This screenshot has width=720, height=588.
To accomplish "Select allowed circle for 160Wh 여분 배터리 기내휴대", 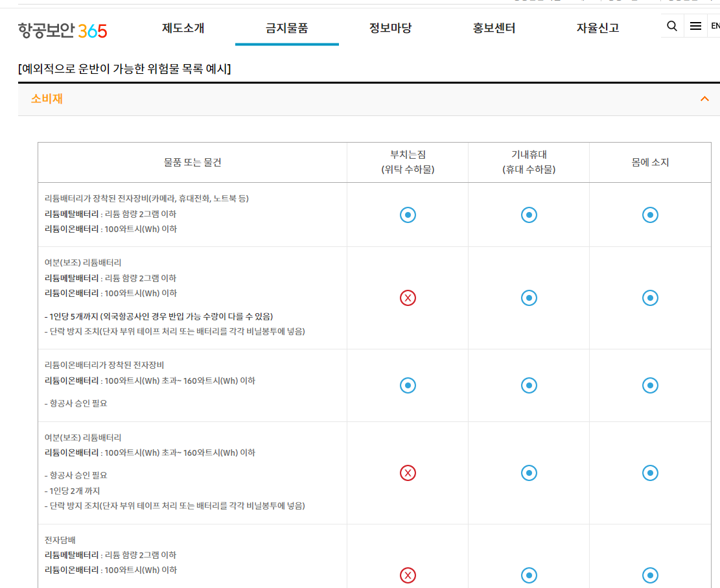I will tap(529, 473).
